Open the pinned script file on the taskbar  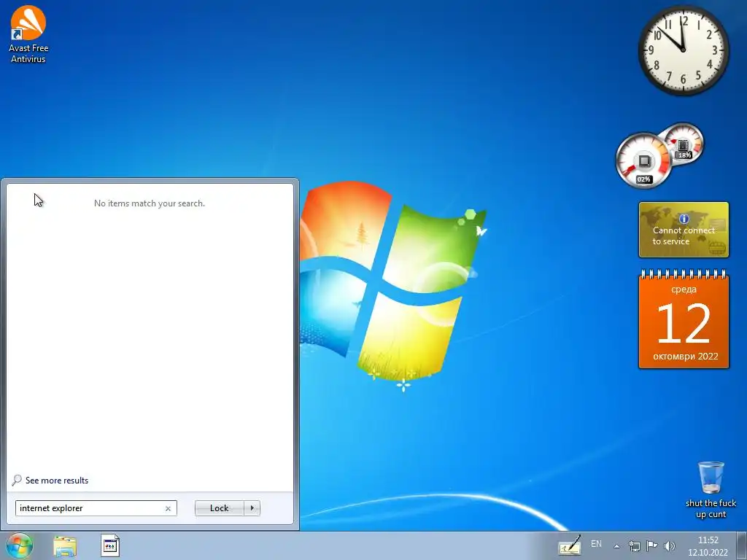click(x=110, y=545)
